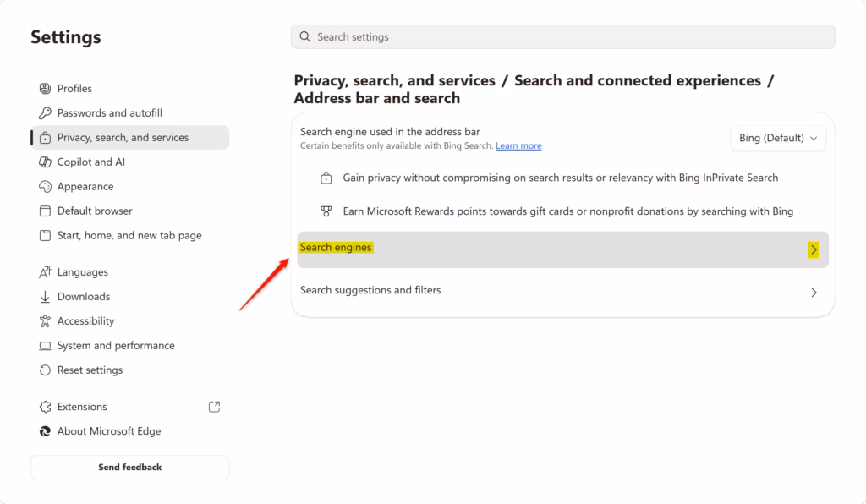Open Languages settings

pos(129,272)
